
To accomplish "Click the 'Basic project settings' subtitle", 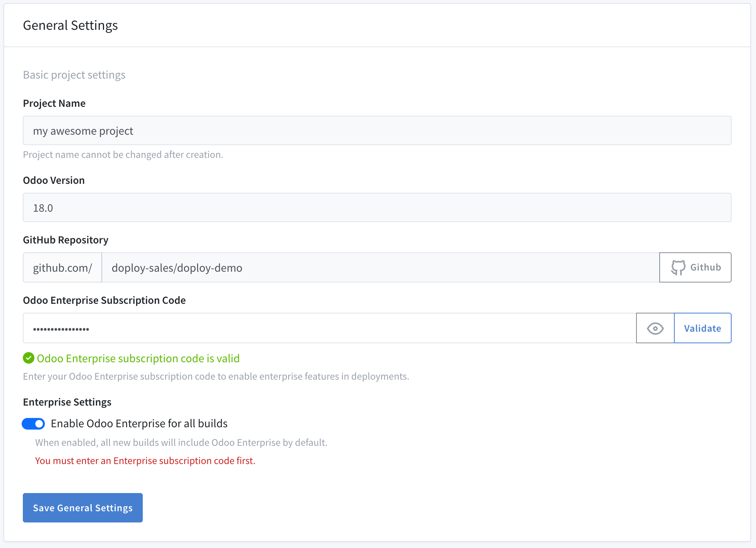I will [x=74, y=75].
